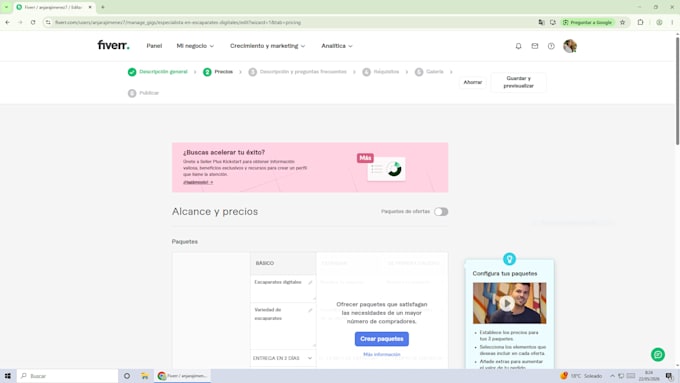
Task: Select the Precios step
Action: tap(218, 72)
